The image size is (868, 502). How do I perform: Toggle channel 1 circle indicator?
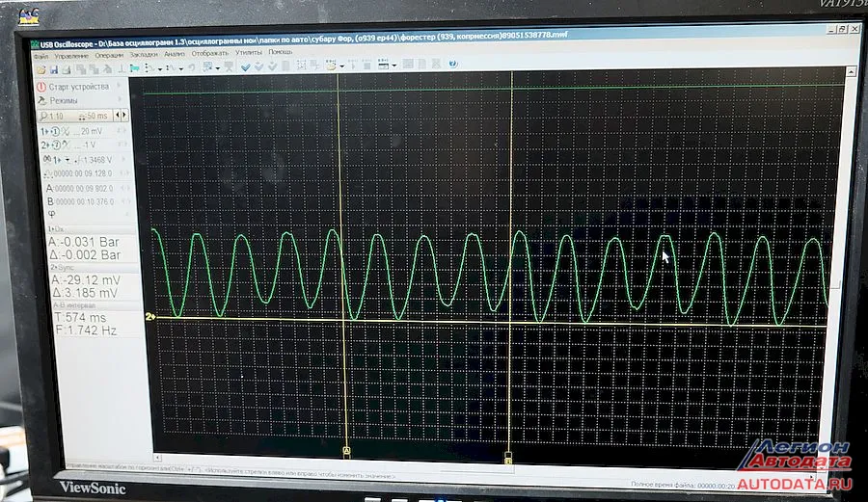(55, 132)
